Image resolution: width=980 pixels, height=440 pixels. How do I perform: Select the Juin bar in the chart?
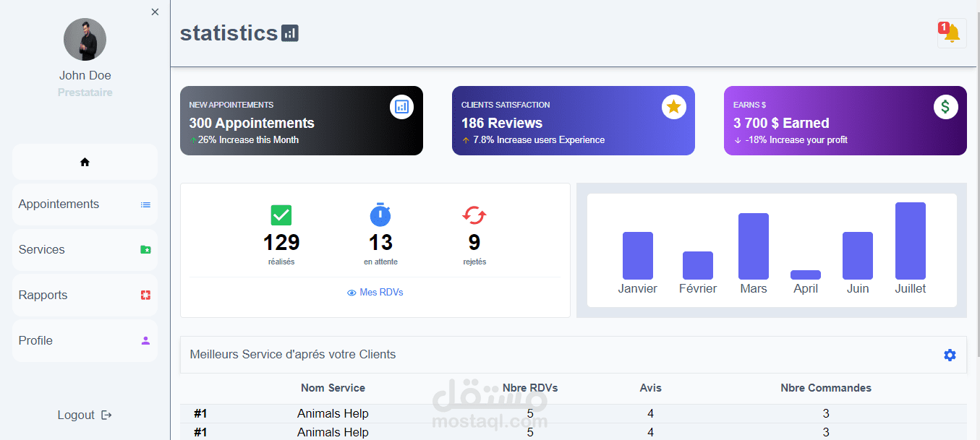[x=858, y=256]
